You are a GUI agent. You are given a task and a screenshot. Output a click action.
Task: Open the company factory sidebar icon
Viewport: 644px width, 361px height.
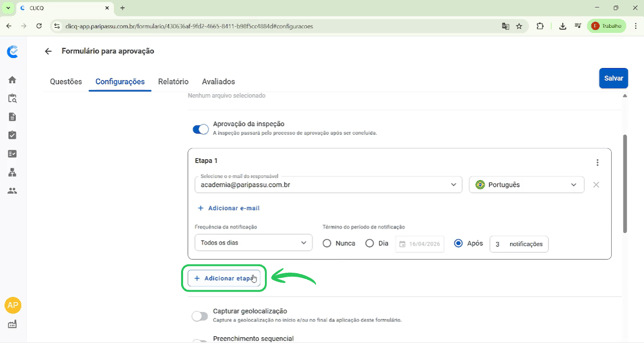pos(12,324)
